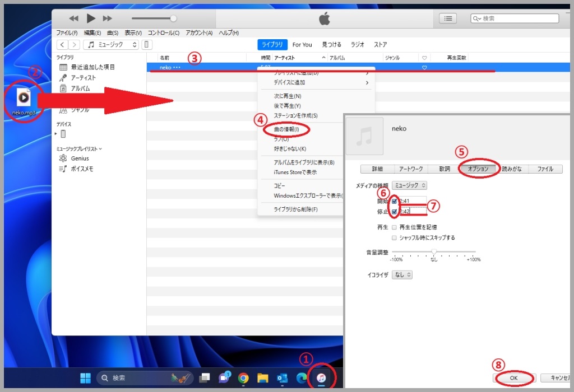The height and width of the screenshot is (392, 574).
Task: Switch to the 詳細 tab in the song info dialog
Action: (x=377, y=169)
